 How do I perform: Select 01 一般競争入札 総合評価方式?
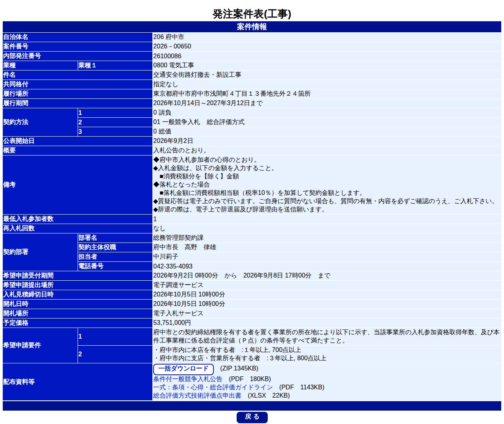pos(199,122)
